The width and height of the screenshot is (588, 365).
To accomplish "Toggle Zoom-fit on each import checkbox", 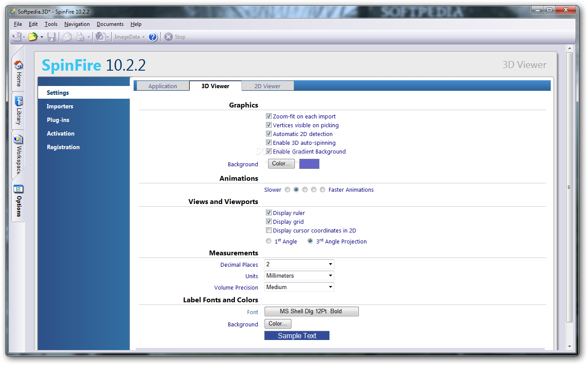I will 269,116.
